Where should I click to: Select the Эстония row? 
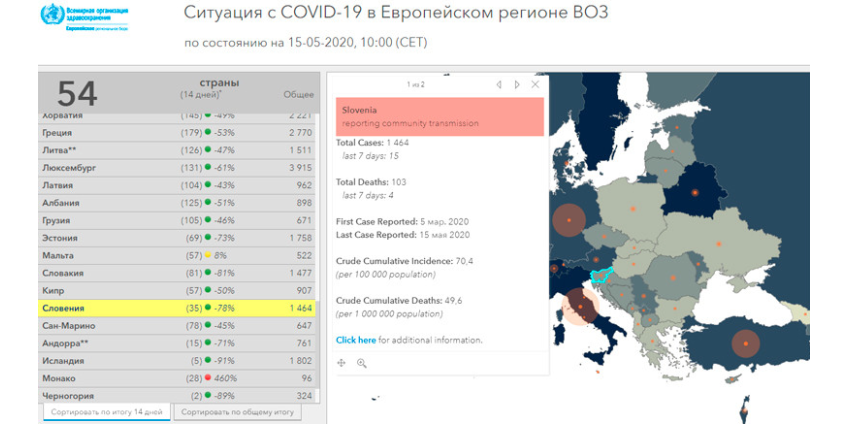point(177,238)
